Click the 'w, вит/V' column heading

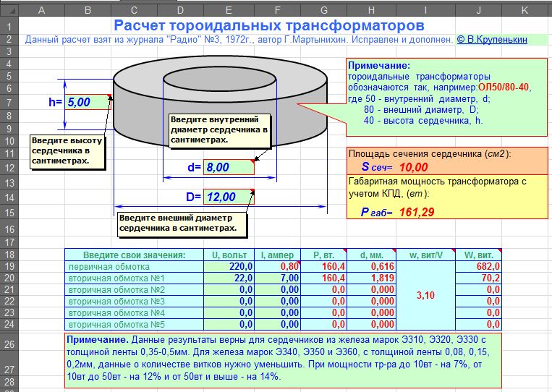point(425,255)
